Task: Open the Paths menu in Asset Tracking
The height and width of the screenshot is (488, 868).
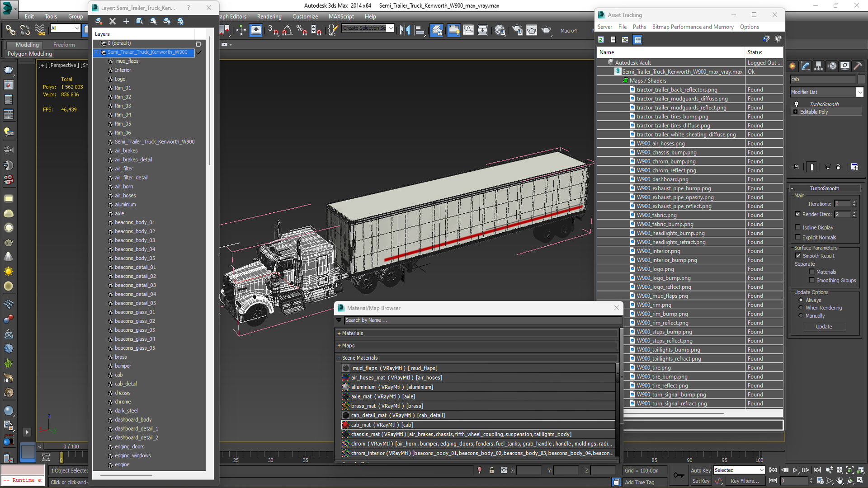Action: tap(639, 27)
